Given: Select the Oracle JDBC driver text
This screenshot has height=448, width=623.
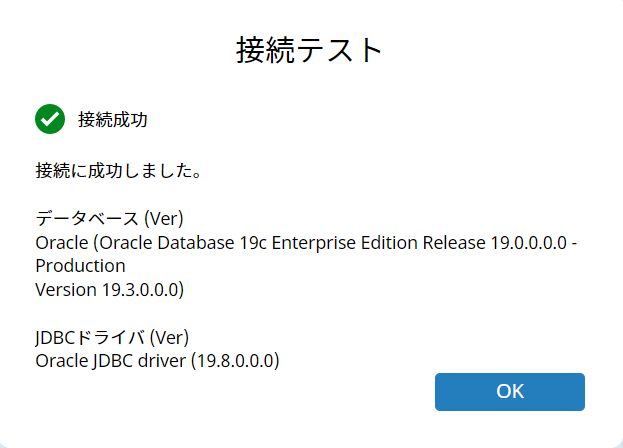Looking at the screenshot, I should tap(110, 361).
